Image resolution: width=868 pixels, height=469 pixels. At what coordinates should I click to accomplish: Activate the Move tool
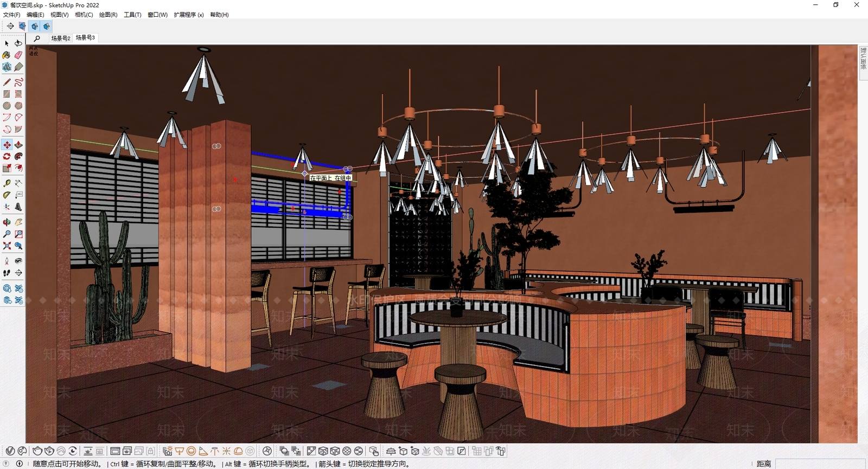pyautogui.click(x=7, y=145)
